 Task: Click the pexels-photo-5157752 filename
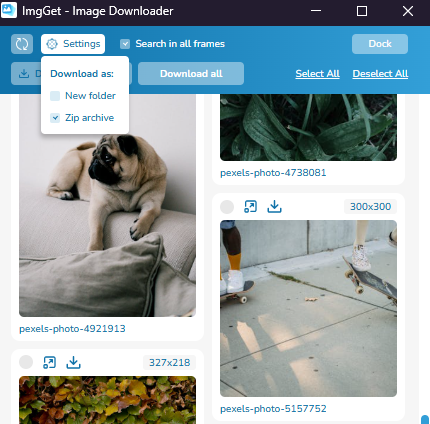click(x=273, y=409)
